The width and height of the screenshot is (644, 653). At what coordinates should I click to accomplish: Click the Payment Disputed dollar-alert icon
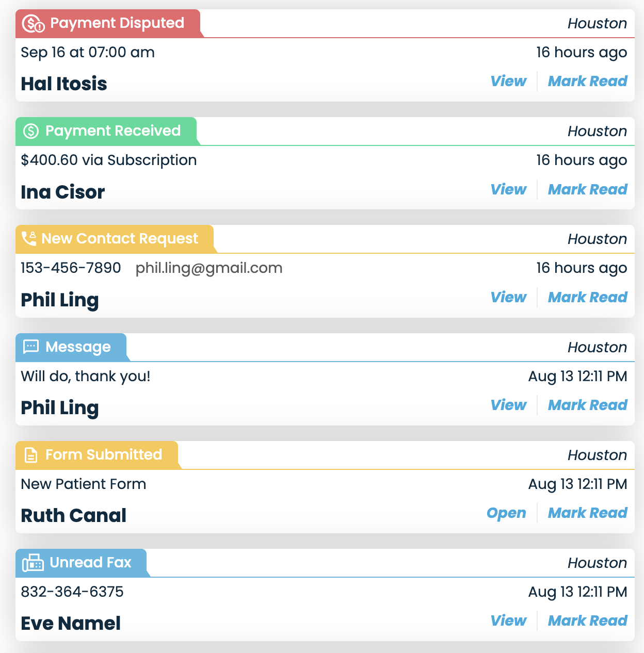pos(34,24)
